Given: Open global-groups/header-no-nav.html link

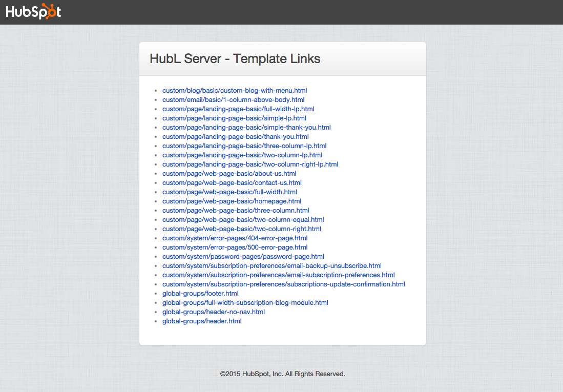Looking at the screenshot, I should [213, 312].
